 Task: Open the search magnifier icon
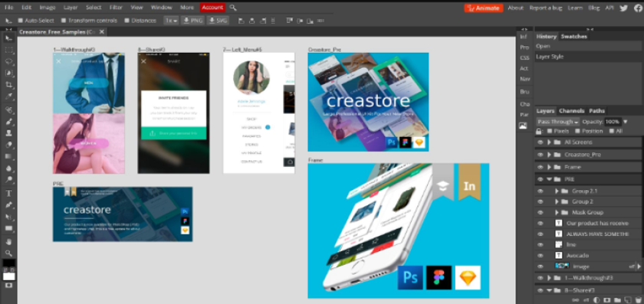click(x=233, y=8)
